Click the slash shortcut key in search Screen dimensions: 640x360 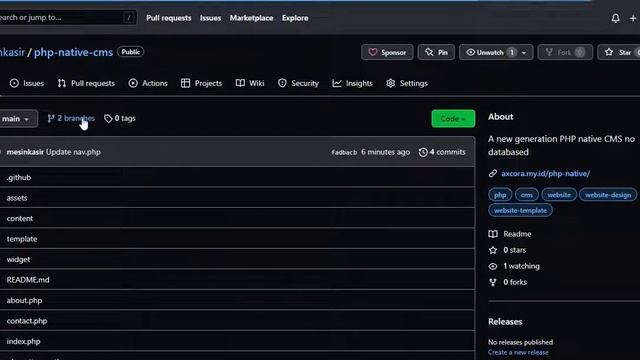(x=129, y=18)
